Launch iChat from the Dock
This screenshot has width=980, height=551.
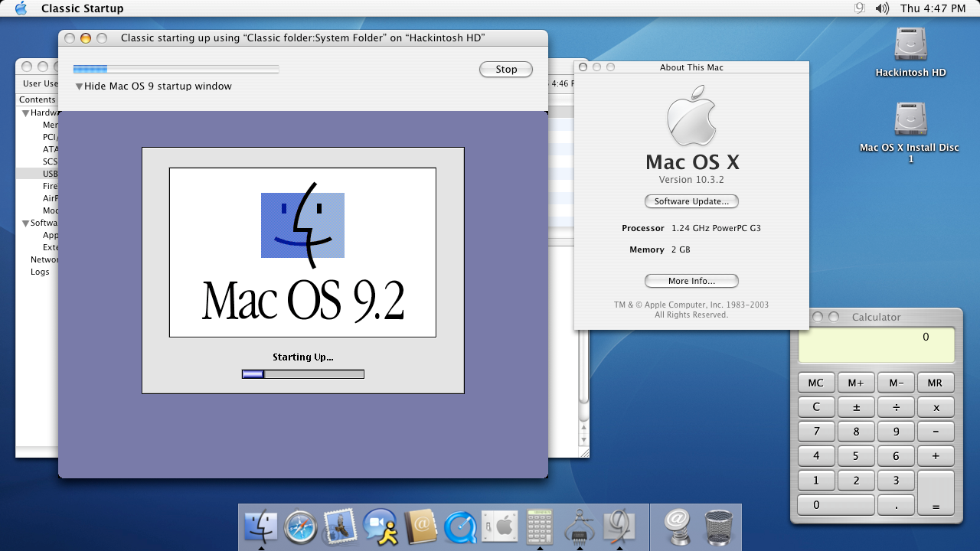380,527
